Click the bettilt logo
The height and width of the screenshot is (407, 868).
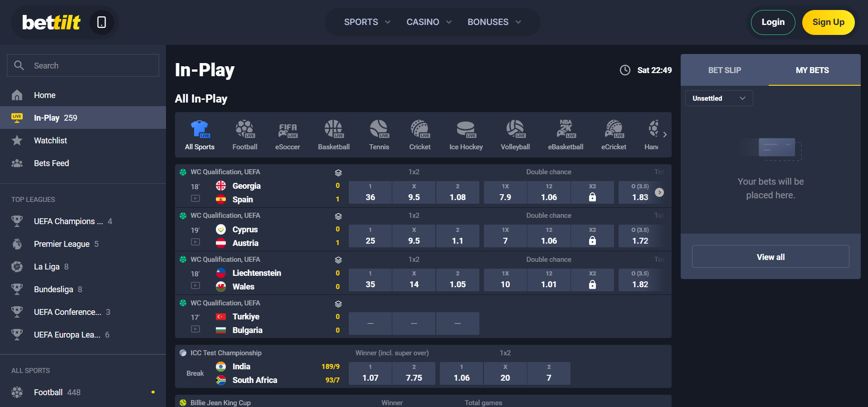pyautogui.click(x=51, y=22)
